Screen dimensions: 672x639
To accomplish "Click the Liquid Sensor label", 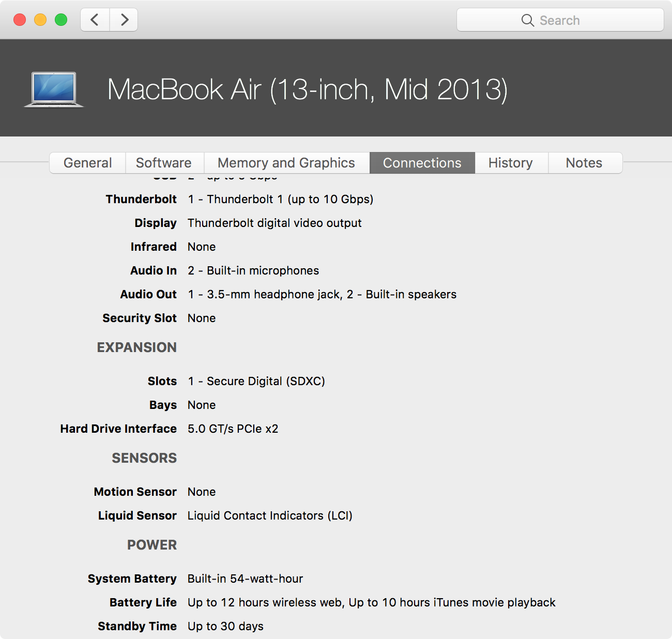I will (138, 515).
